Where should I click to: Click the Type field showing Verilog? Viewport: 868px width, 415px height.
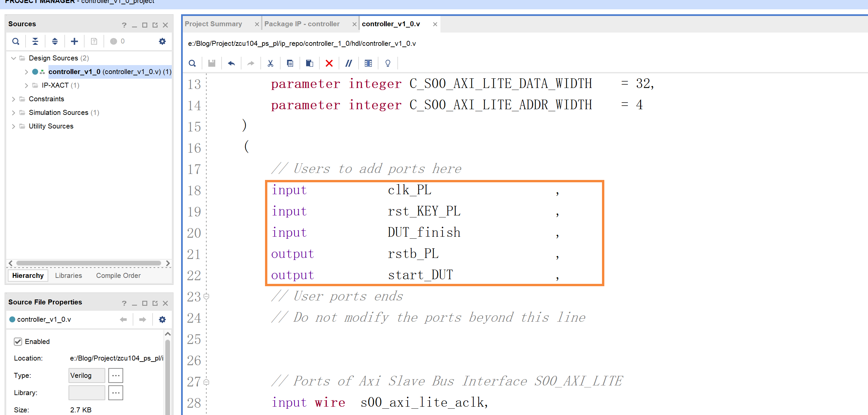tap(87, 375)
